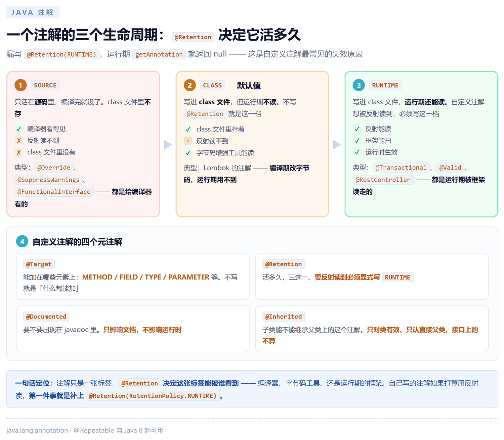Click the @Retention chip inside the CLASS card
504x440 pixels.
click(205, 114)
